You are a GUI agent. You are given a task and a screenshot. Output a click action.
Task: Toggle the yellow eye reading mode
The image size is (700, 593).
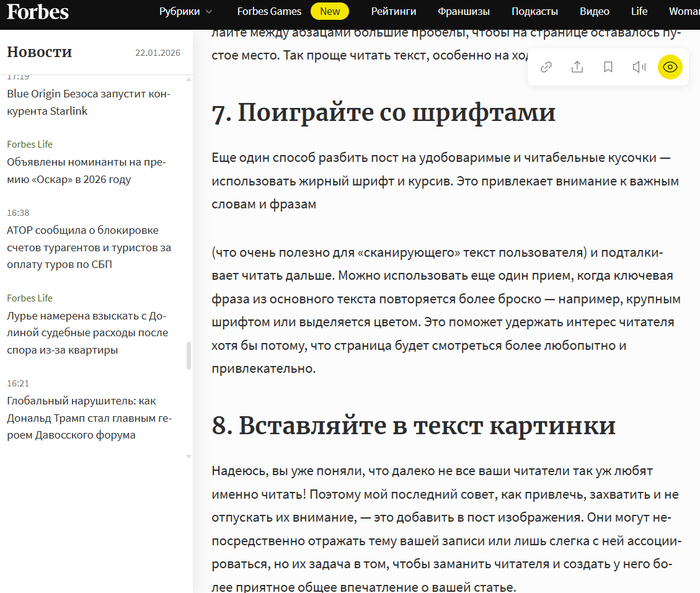coord(670,67)
